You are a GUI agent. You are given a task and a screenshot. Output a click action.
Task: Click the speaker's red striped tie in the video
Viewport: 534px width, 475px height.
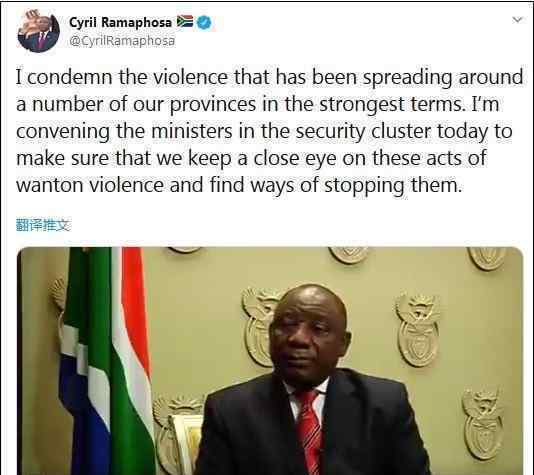coord(310,431)
